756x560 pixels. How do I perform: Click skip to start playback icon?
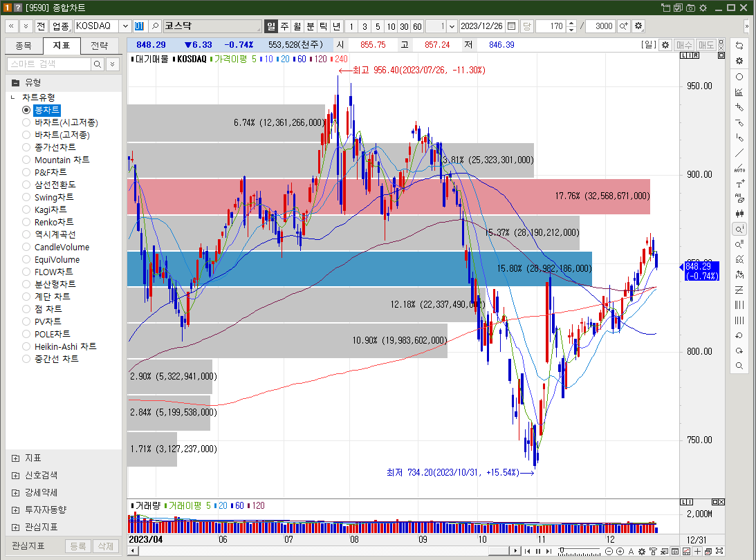point(528,551)
